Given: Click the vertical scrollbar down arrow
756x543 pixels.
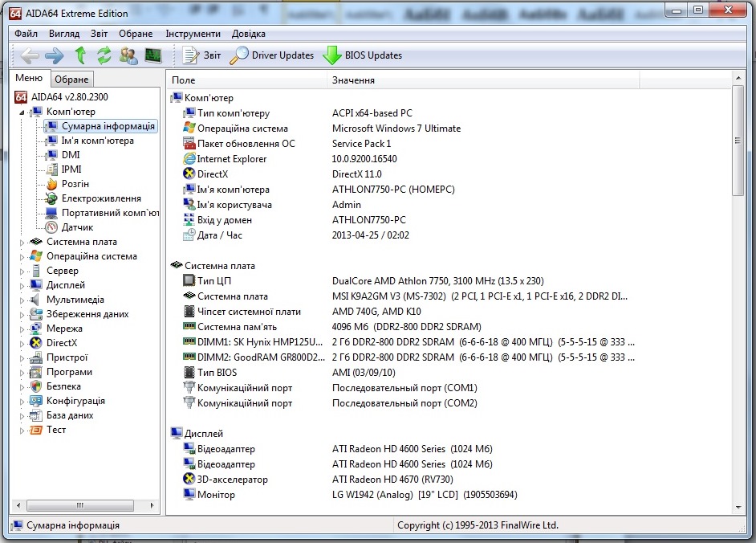Looking at the screenshot, I should (738, 508).
